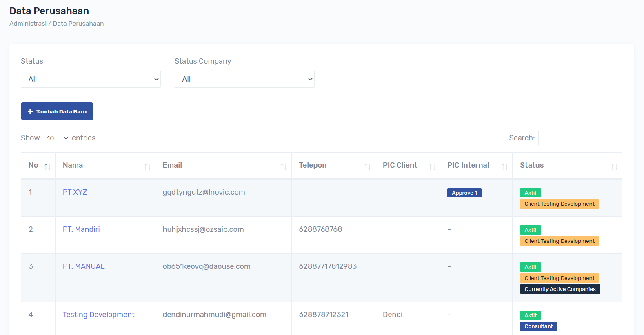
Task: Click the Currently Active Companies badge
Action: point(560,289)
